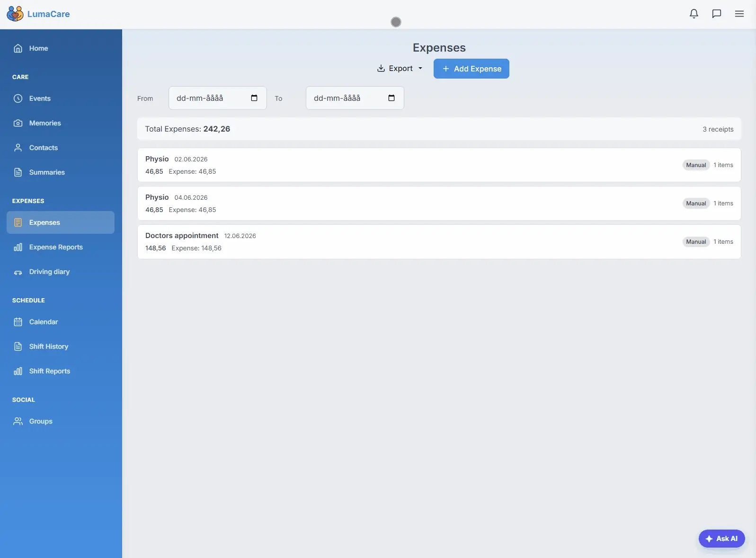Click the Shift History document icon
Screen dimensions: 756x558
18,346
